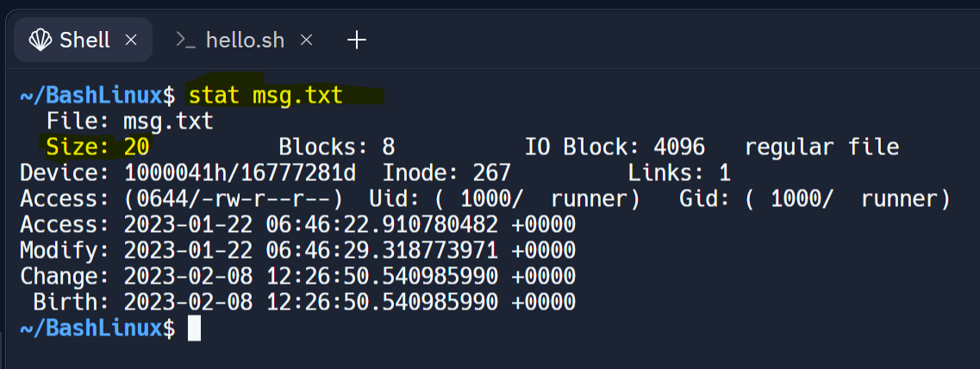Click the Shell seashell icon

[41, 41]
